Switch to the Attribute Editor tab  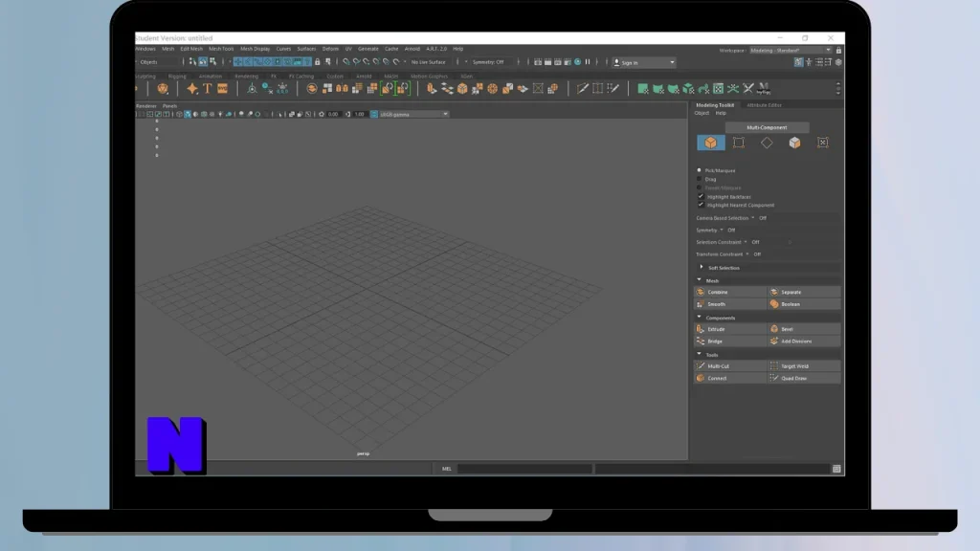[764, 105]
